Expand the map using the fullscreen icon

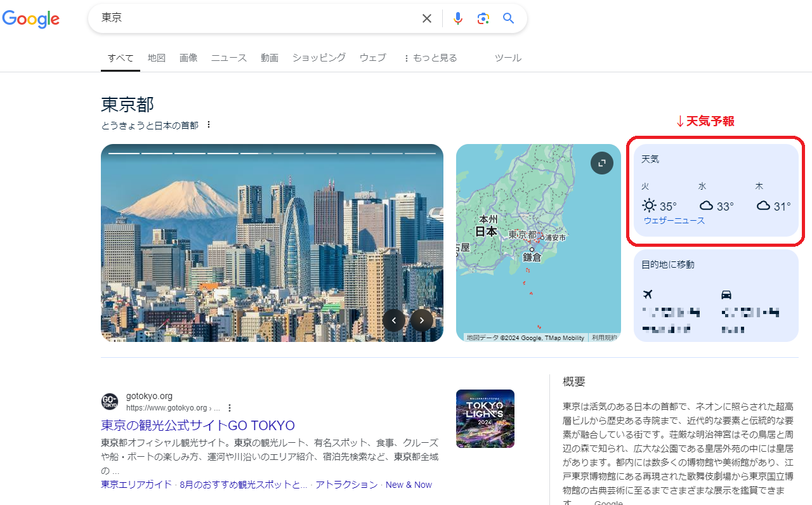click(601, 162)
